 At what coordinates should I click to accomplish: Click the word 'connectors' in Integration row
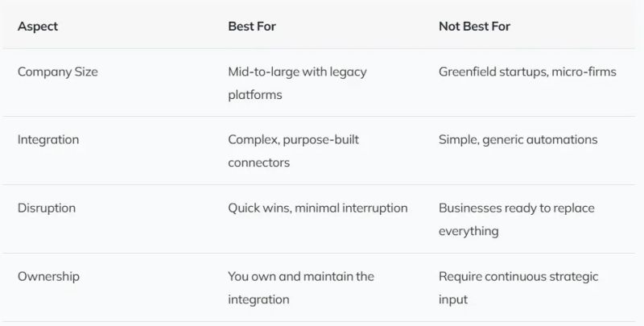258,163
